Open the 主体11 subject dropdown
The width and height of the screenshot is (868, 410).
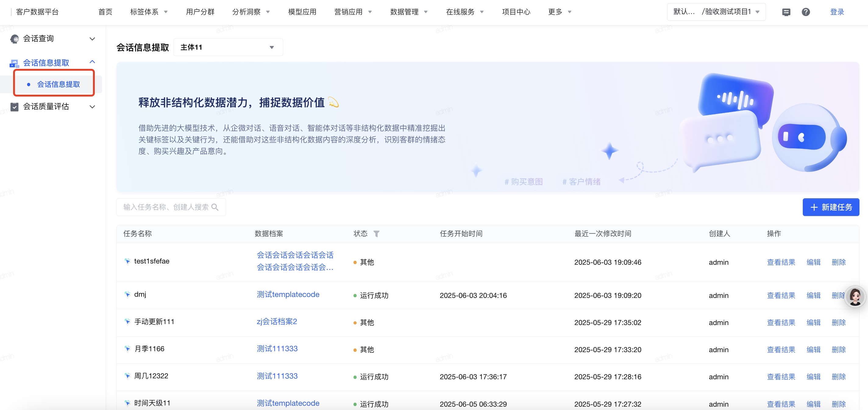(x=228, y=48)
